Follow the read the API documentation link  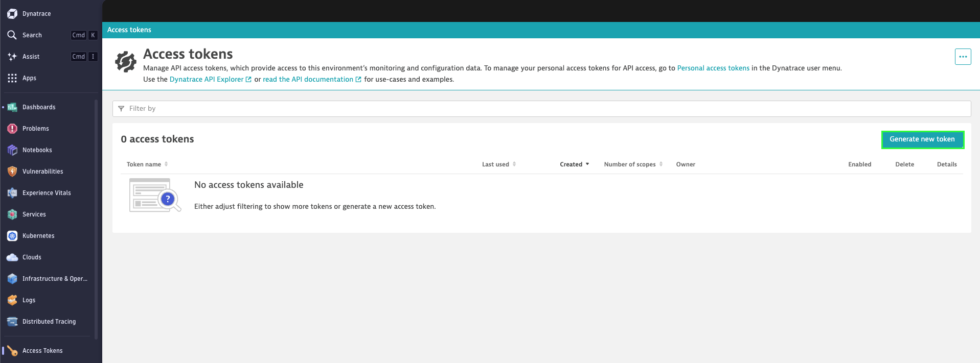coord(308,79)
